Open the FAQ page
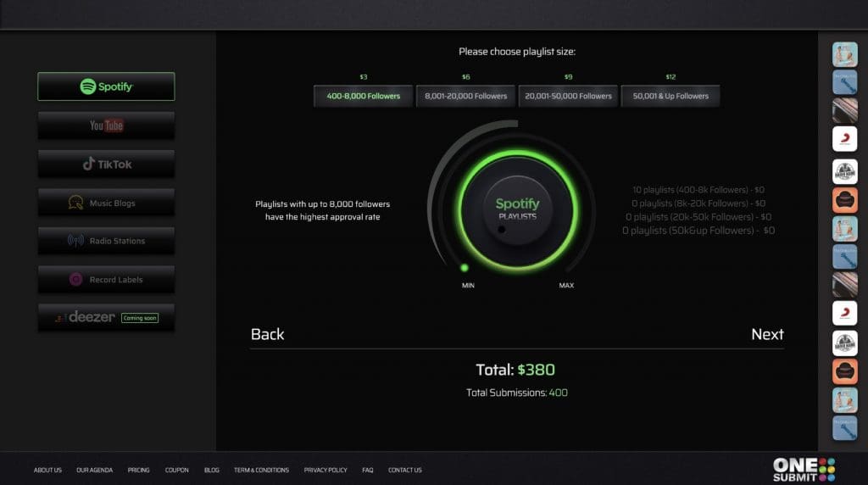 tap(368, 470)
